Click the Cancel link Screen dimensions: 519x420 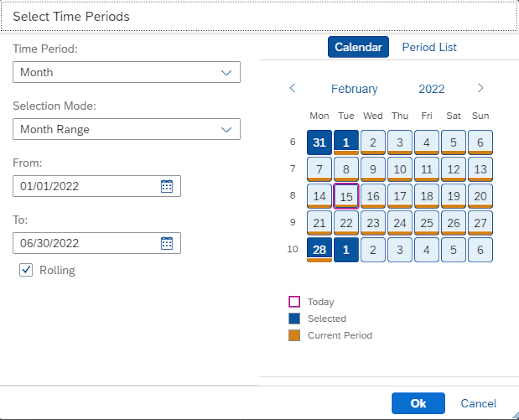pos(478,403)
